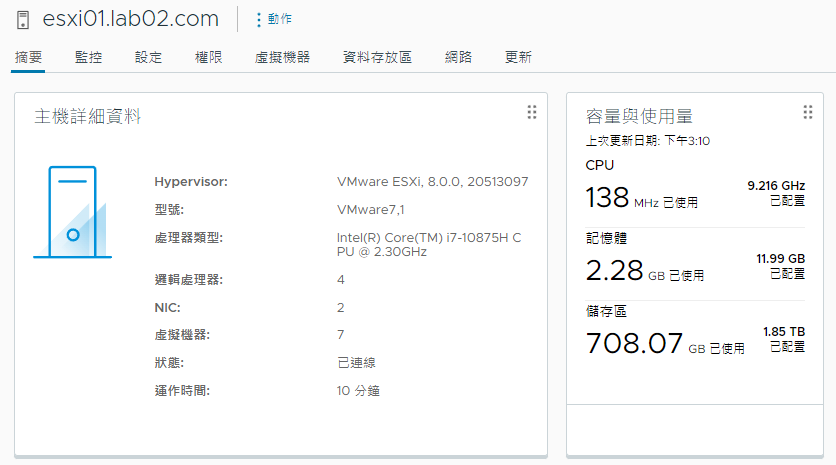Switch to the 資料存放區 tab
836x465 pixels.
pyautogui.click(x=377, y=57)
